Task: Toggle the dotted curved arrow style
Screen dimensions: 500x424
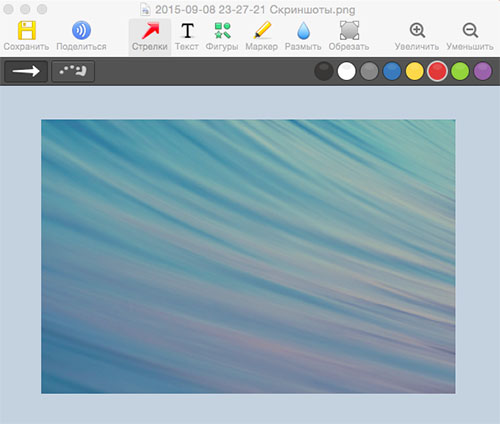Action: [73, 71]
